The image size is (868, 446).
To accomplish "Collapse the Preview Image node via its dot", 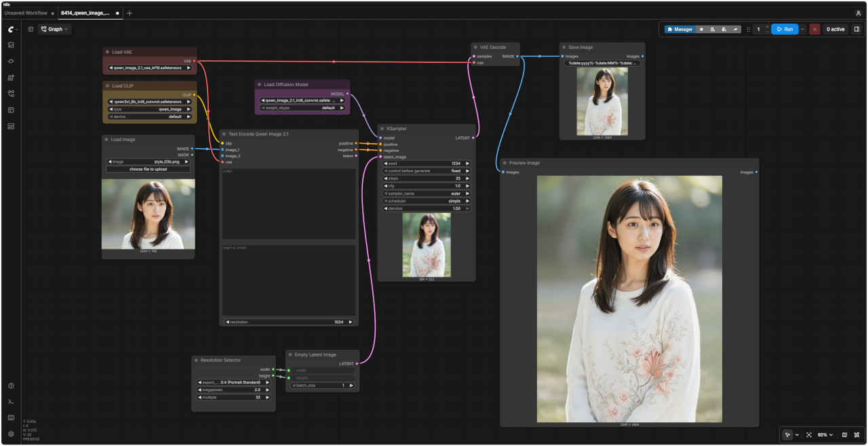I will tap(505, 163).
